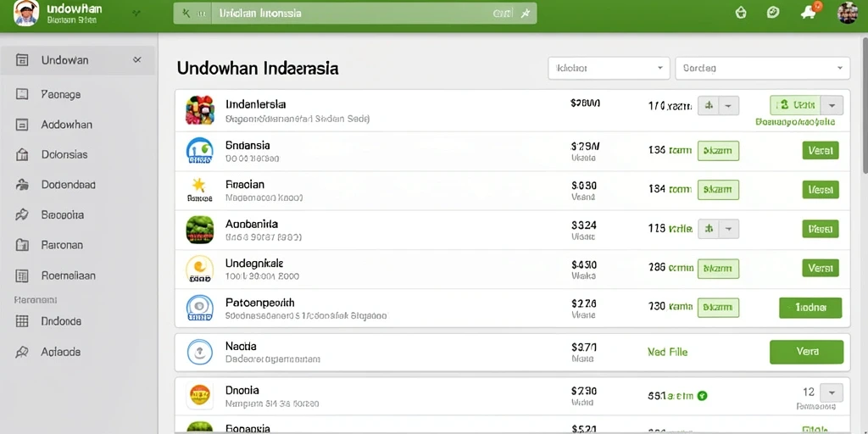Click the Undanlersia app thumbnail
Screen dimensions: 868x434
(x=200, y=110)
